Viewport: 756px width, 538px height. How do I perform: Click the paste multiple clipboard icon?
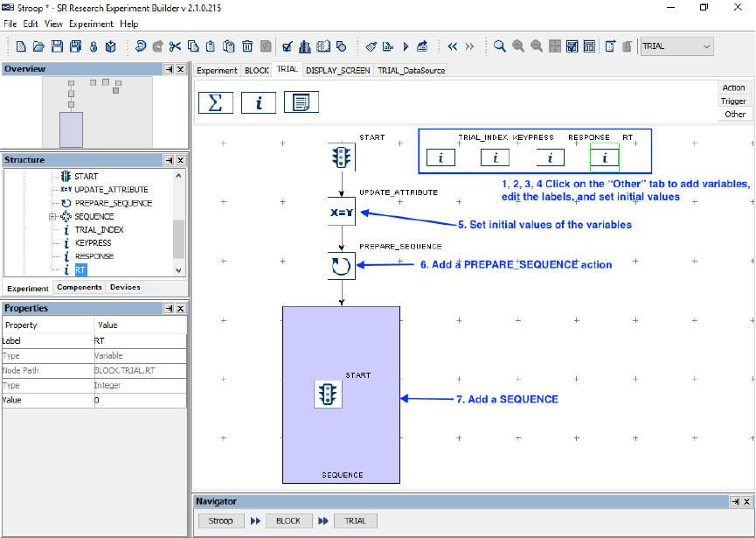coord(228,46)
